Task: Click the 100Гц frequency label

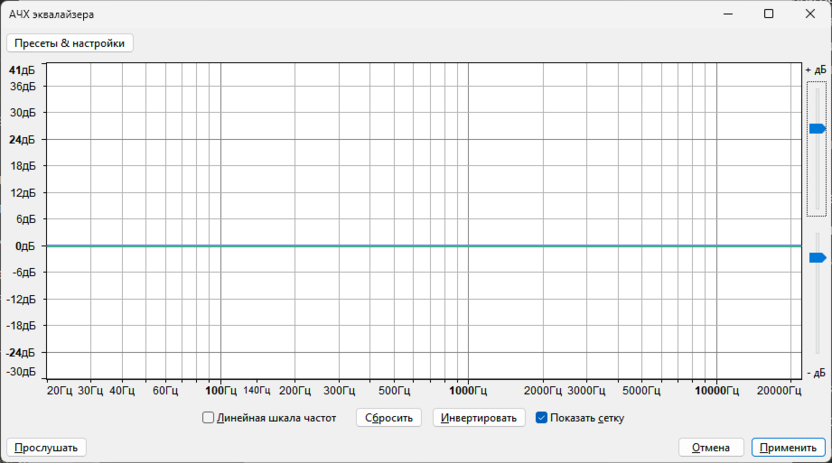Action: pyautogui.click(x=221, y=391)
